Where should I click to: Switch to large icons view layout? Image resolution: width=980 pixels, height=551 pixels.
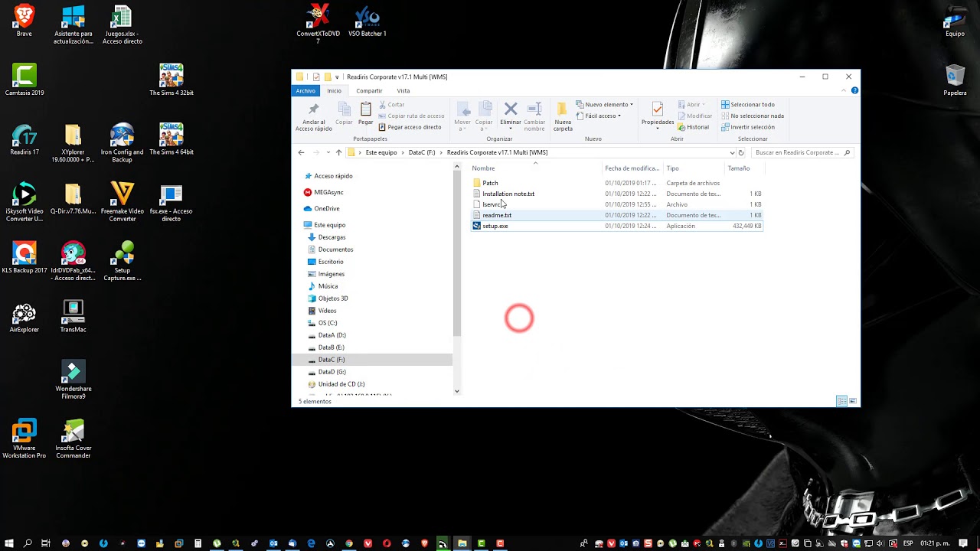852,401
